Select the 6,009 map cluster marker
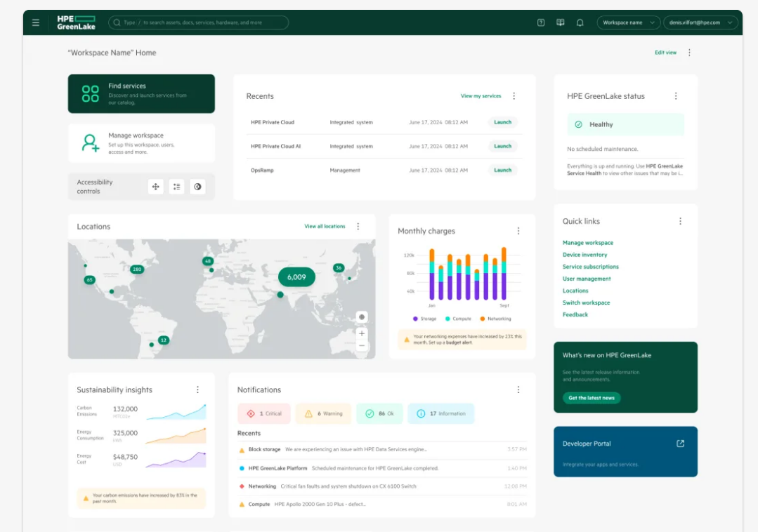The height and width of the screenshot is (532, 758). coord(296,277)
